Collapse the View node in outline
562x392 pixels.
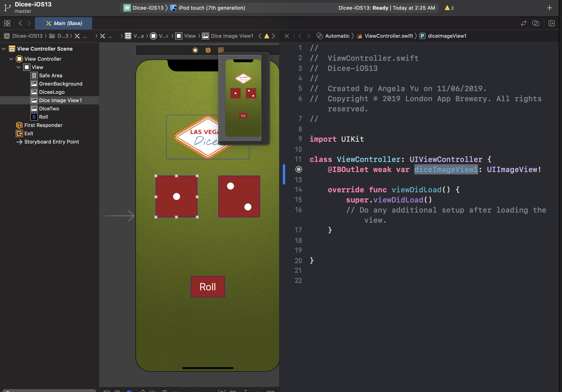click(x=18, y=67)
